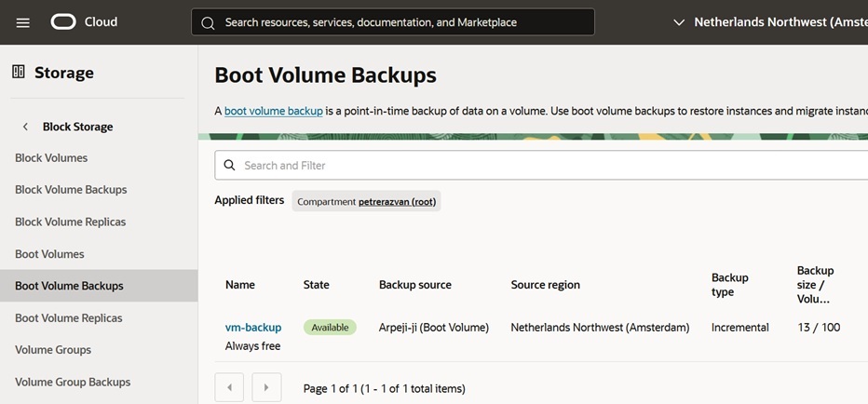The width and height of the screenshot is (868, 404).
Task: Click the Backup size column header
Action: pos(816,285)
